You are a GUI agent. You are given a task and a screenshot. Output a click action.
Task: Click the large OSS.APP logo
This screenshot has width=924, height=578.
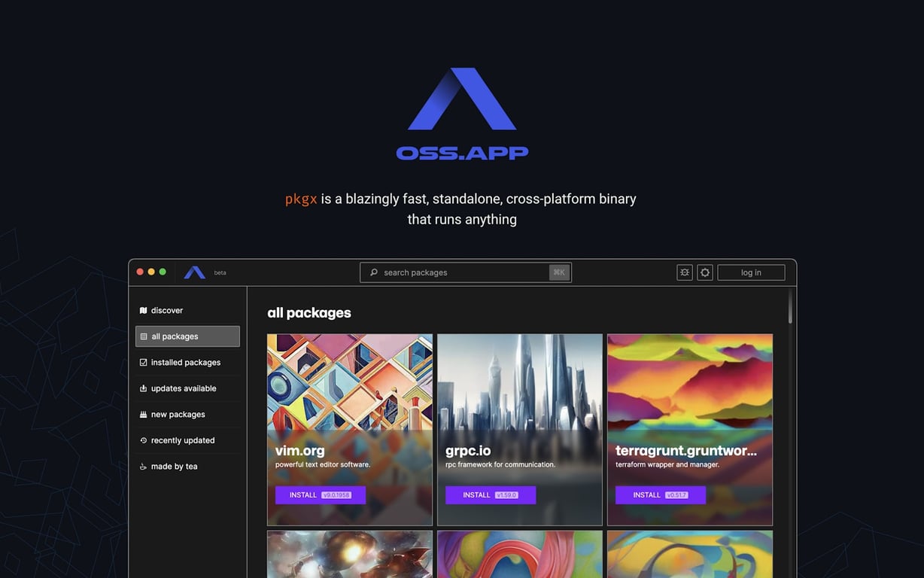click(462, 114)
